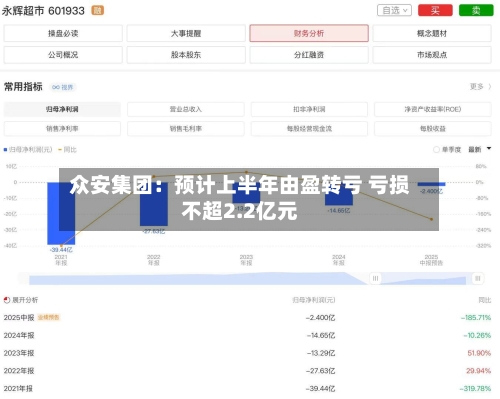Click the 归母净利润(元) column header
500x399 pixels.
pos(314,300)
